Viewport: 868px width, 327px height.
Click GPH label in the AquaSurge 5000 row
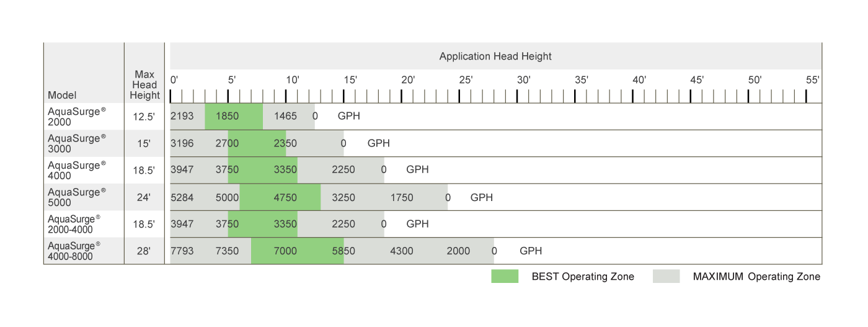[x=482, y=197]
